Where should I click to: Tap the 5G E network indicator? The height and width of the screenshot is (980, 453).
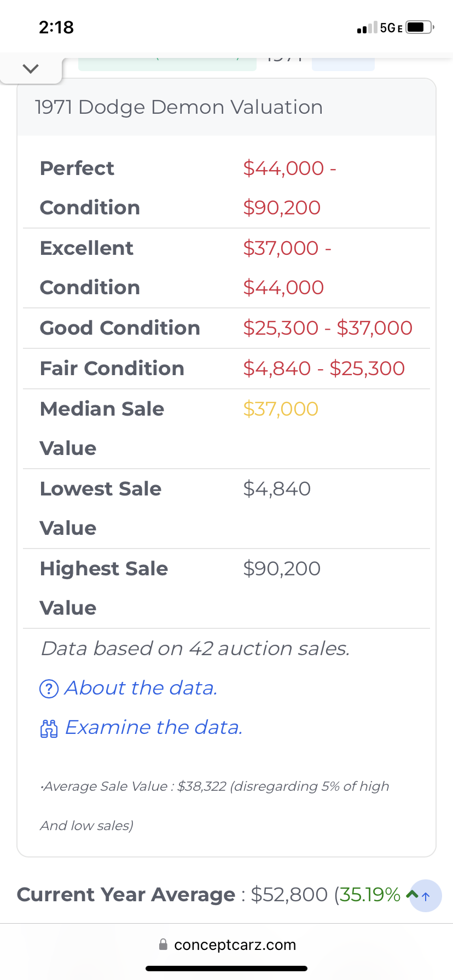tap(391, 28)
